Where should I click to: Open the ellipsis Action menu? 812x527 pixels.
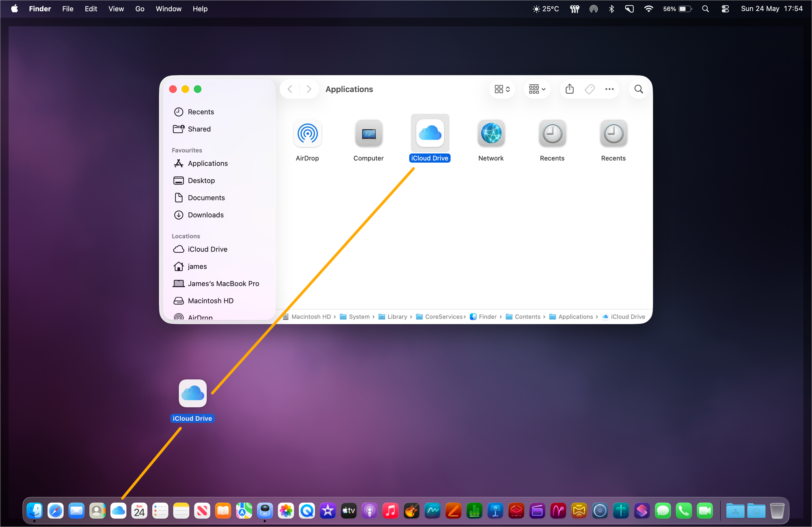point(609,89)
